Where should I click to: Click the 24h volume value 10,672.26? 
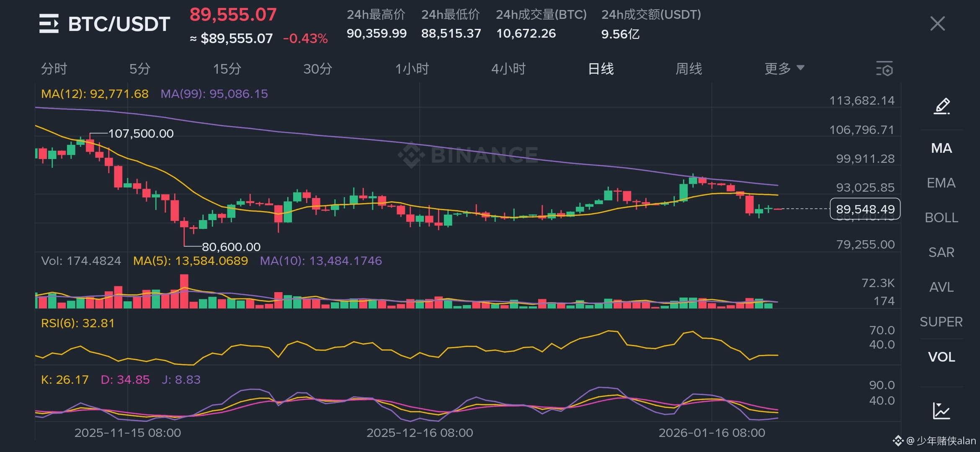[x=526, y=33]
